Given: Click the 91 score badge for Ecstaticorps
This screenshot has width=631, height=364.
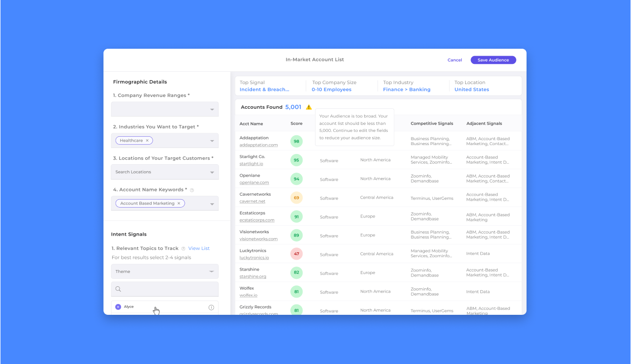Looking at the screenshot, I should tap(296, 216).
